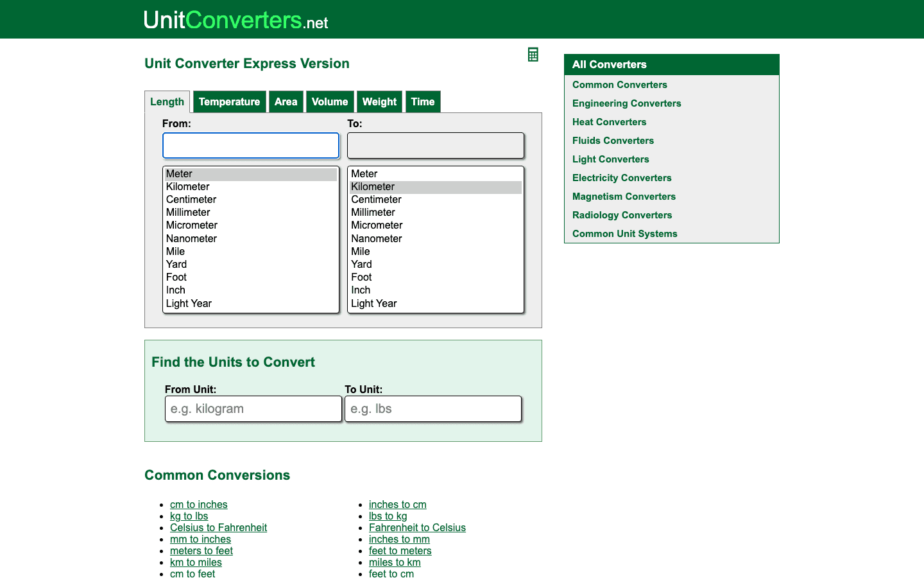Viewport: 924px width, 578px height.
Task: Open the Fahrenheit to Celsius conversion
Action: click(417, 527)
